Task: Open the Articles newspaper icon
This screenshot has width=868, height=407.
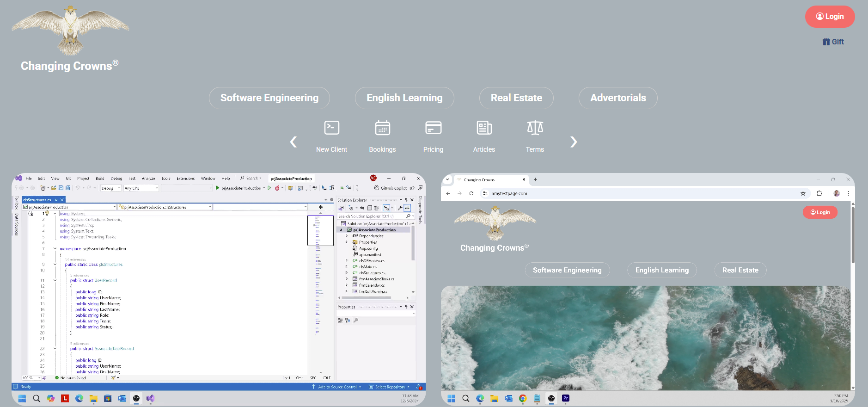Action: 484,128
